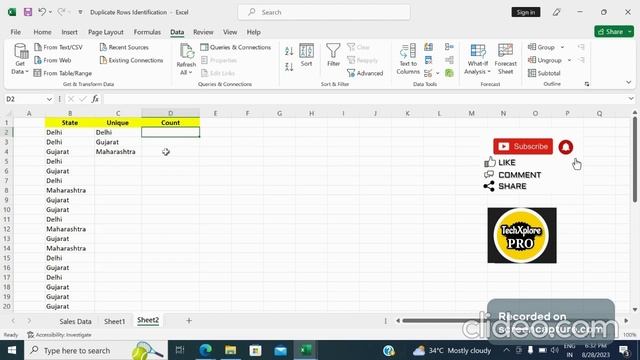640x360 pixels.
Task: Switch to the Sales Data sheet
Action: click(x=76, y=321)
